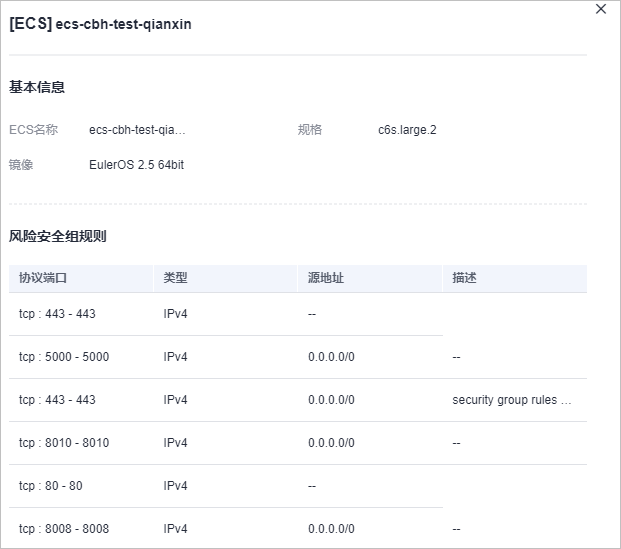This screenshot has height=549, width=621.
Task: Click the IPv4 cell in the tcp 8010 row
Action: tap(176, 443)
